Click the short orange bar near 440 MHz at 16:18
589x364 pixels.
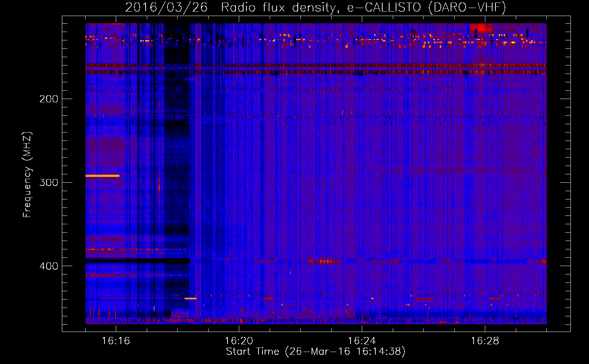pos(191,298)
